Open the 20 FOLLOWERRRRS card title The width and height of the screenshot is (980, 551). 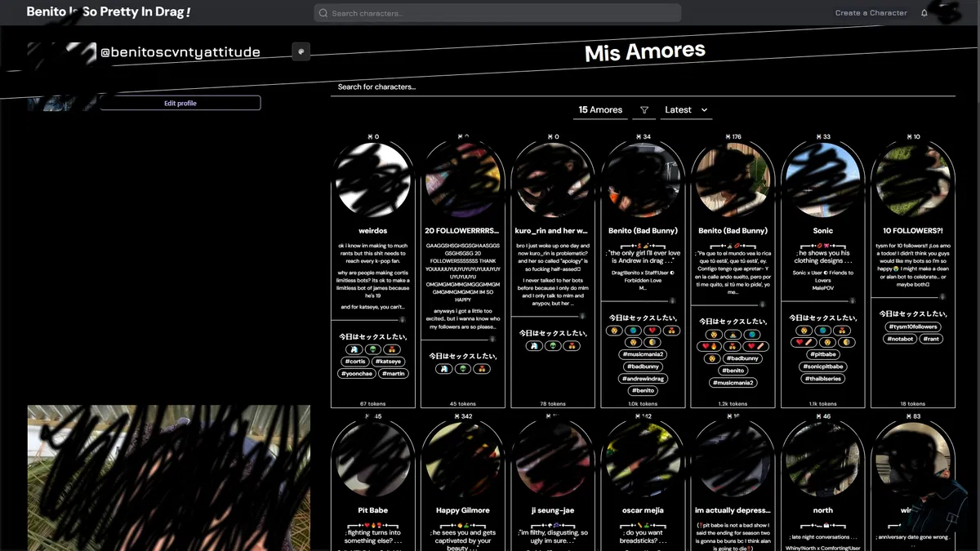coord(462,231)
